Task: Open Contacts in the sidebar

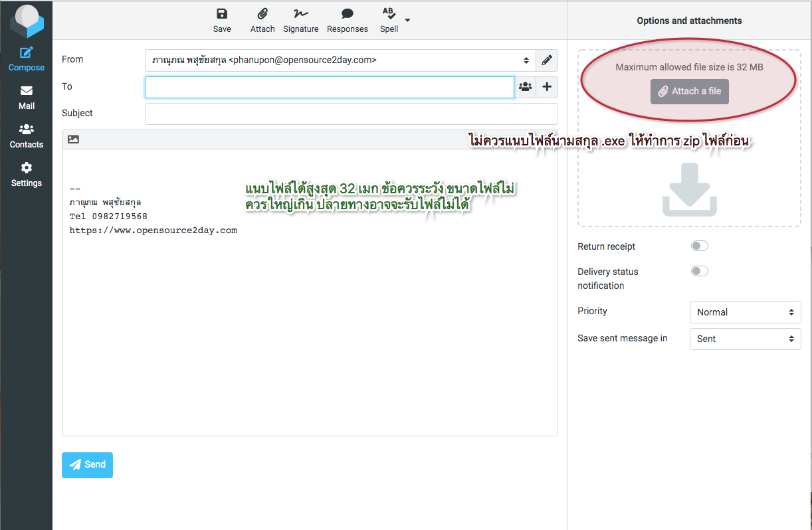Action: click(x=27, y=136)
